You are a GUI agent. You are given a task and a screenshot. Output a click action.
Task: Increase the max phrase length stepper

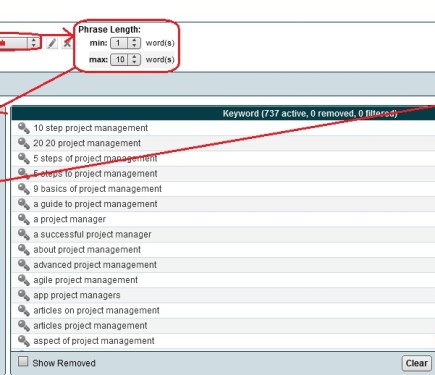tap(134, 57)
